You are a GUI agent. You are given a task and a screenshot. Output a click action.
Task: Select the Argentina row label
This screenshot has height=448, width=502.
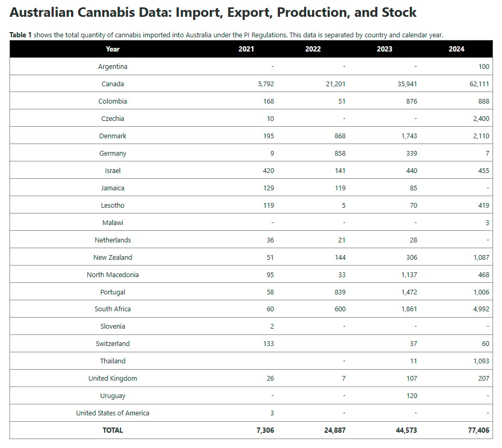pos(113,67)
